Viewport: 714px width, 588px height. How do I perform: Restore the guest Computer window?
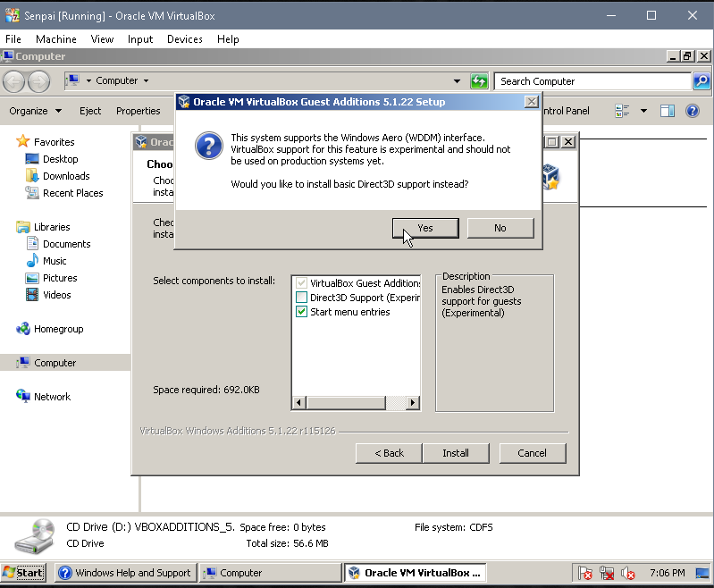point(687,56)
